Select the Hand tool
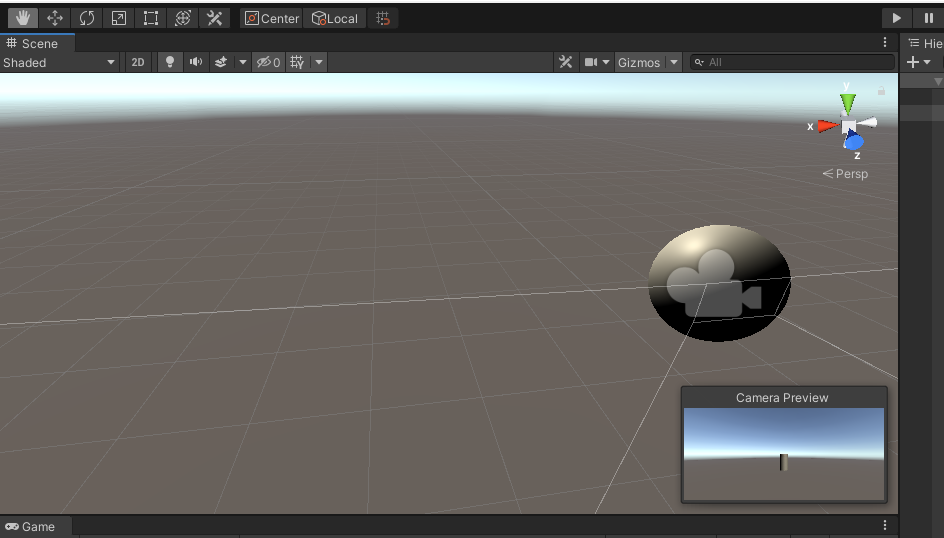The height and width of the screenshot is (538, 944). tap(23, 18)
